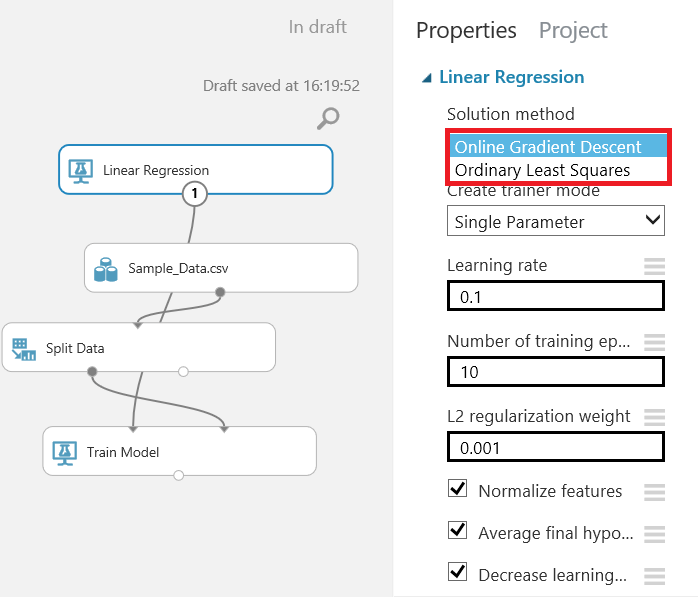This screenshot has height=597, width=698.
Task: Click Train Model's right input port
Action: tap(224, 429)
